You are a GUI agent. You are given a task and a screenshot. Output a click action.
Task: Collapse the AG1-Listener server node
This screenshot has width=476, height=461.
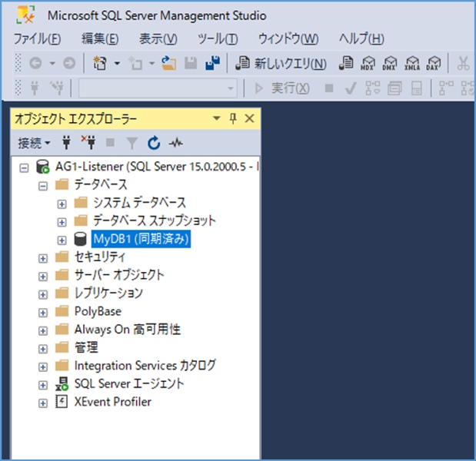point(24,167)
